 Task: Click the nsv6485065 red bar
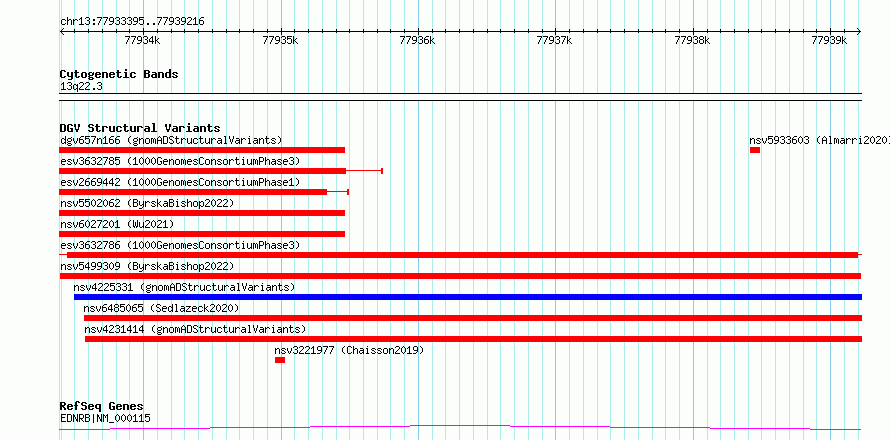(473, 318)
